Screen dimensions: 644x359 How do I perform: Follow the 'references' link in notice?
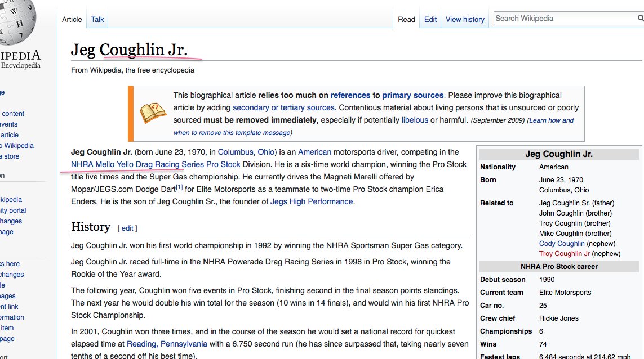(x=350, y=95)
